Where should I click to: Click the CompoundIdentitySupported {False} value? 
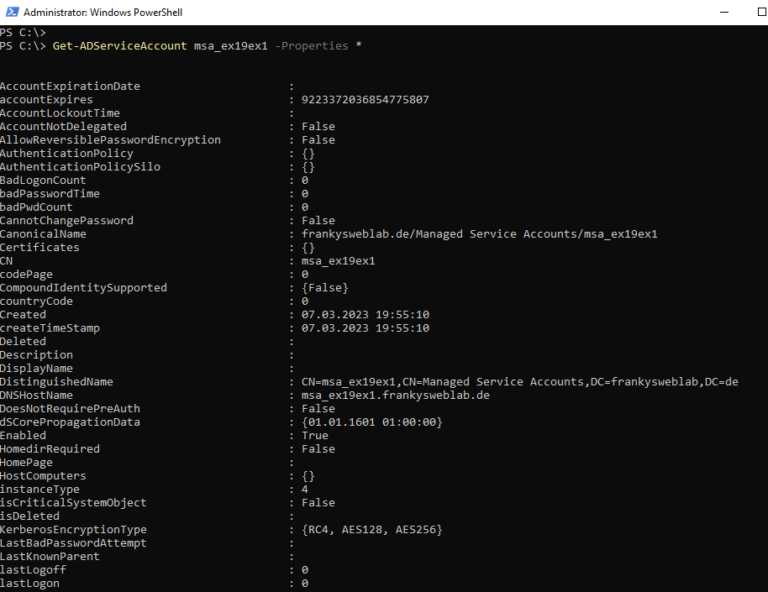325,288
